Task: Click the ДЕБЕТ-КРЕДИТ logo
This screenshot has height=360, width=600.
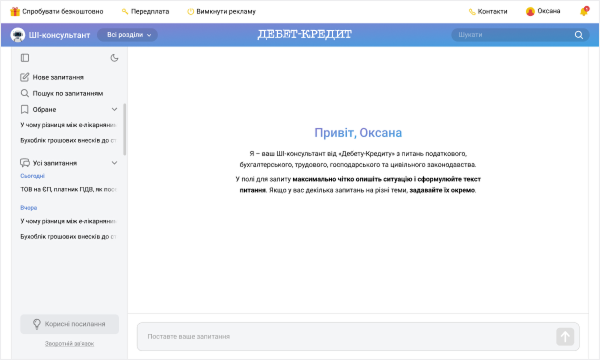Action: tap(304, 34)
